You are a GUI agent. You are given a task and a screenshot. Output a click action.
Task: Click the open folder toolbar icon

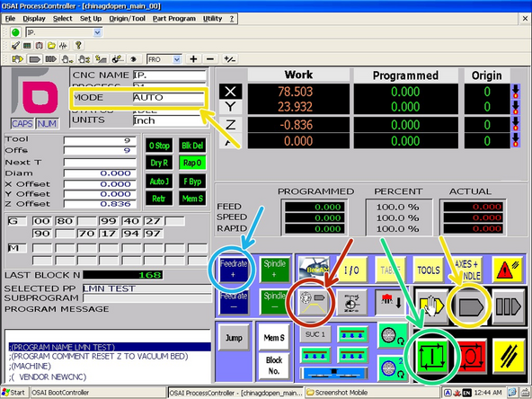click(51, 46)
